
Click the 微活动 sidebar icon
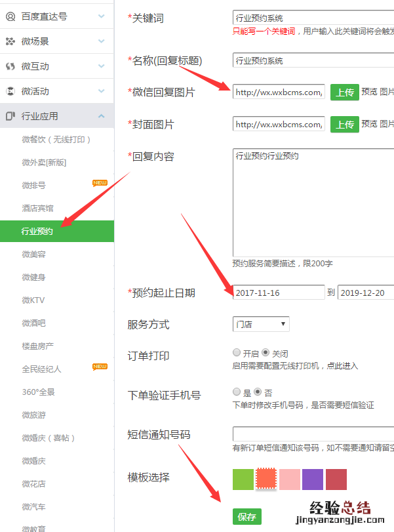click(x=10, y=91)
